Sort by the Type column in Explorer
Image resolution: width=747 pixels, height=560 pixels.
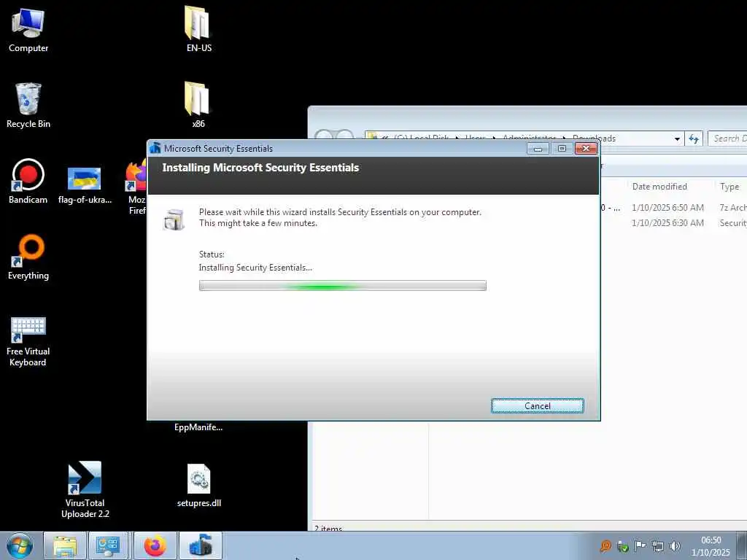729,187
